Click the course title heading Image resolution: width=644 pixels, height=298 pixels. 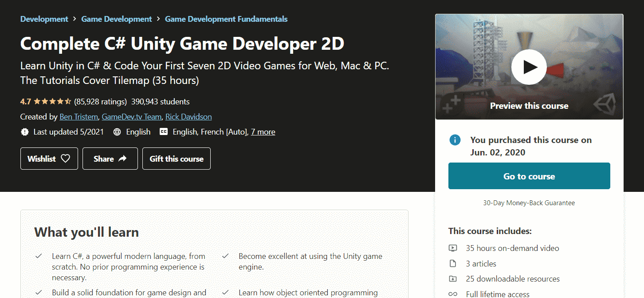pyautogui.click(x=182, y=44)
